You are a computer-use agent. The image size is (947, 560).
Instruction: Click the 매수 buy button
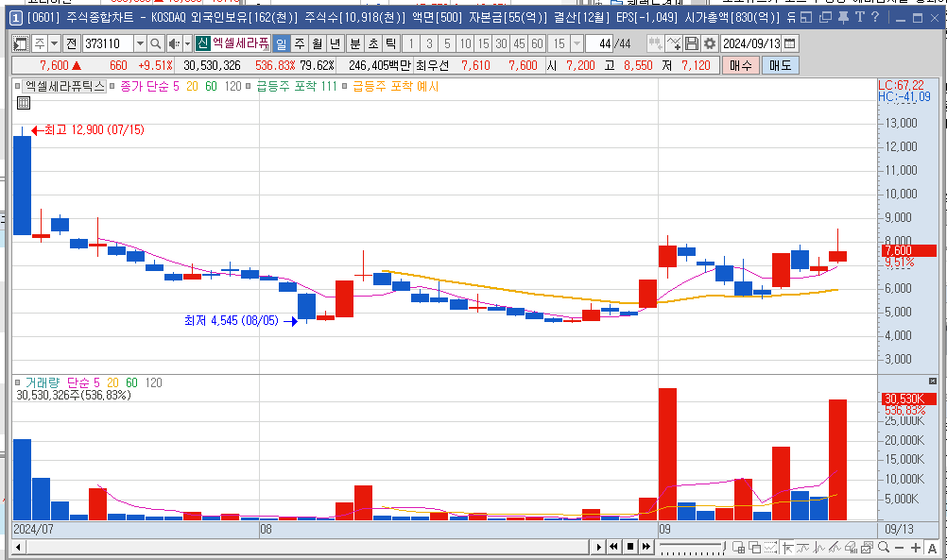[741, 65]
